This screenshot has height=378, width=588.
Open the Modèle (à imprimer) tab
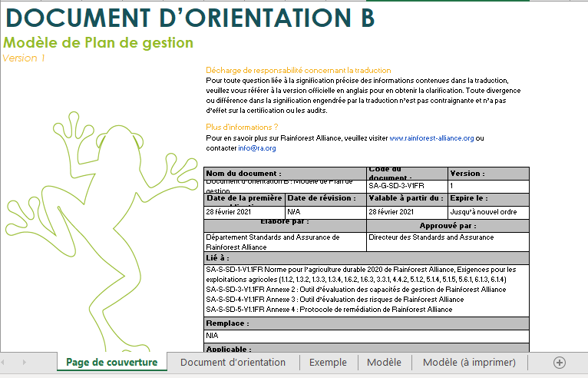click(467, 363)
